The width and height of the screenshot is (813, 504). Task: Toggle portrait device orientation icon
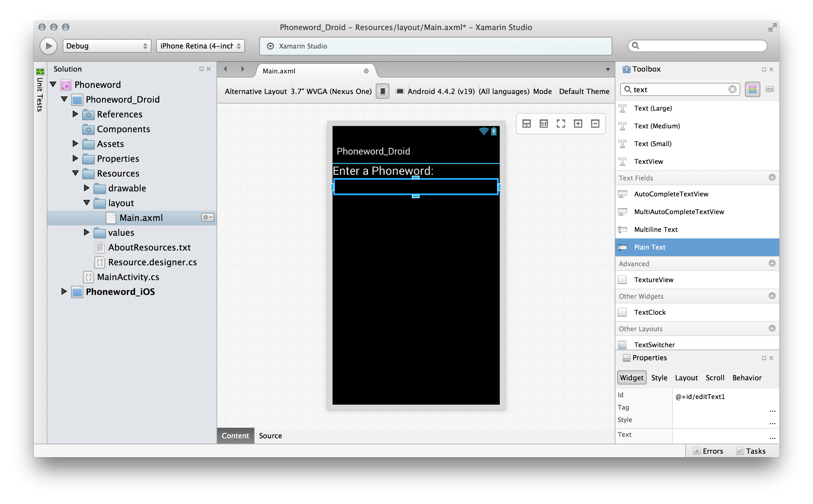click(x=382, y=91)
